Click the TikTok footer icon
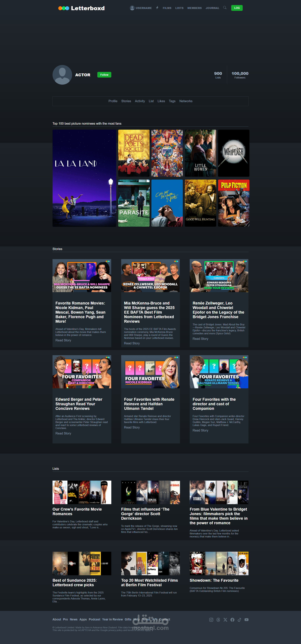This screenshot has height=644, width=301. pos(239,620)
